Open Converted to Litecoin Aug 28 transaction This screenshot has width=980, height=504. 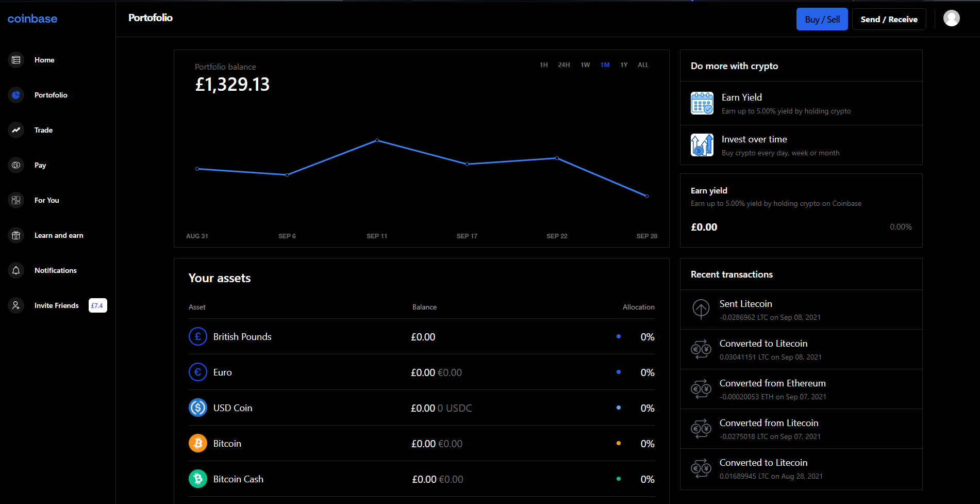[x=801, y=469]
